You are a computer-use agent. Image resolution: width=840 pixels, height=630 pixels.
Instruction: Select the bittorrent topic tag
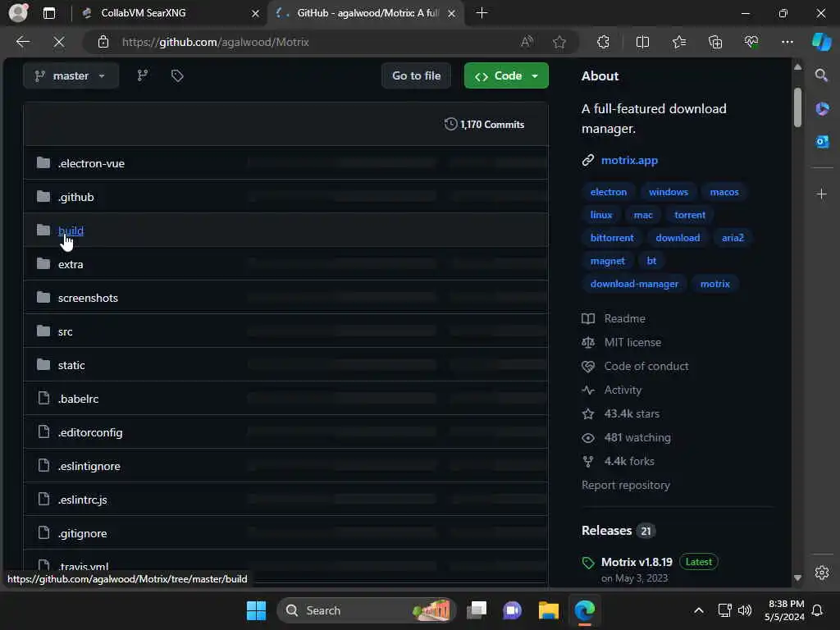coord(612,238)
